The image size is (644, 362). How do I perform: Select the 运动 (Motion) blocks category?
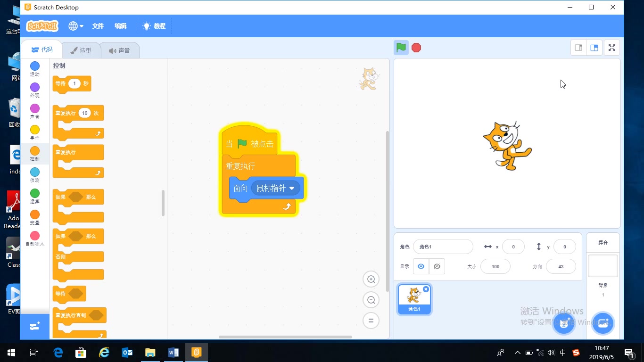click(x=34, y=69)
